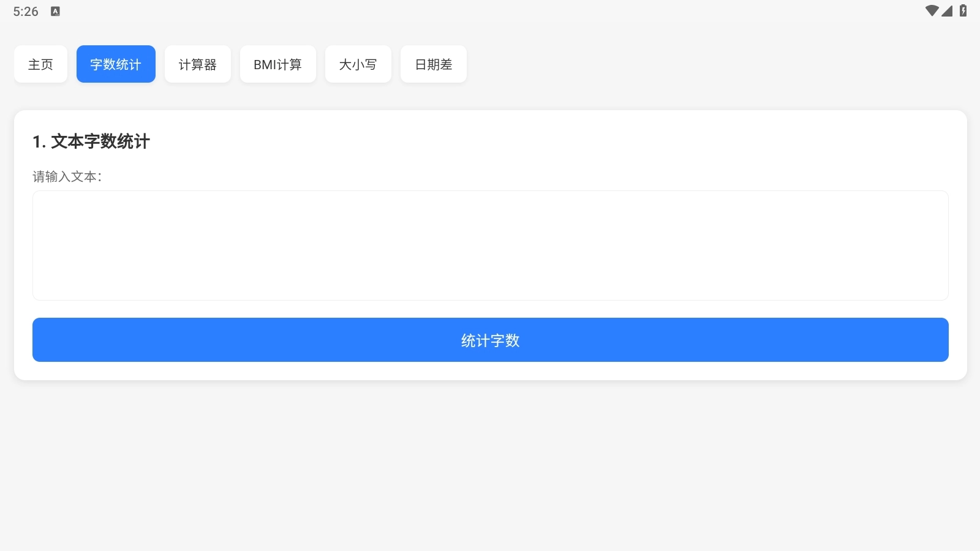
Task: Tap the blue 统计字数 action bar
Action: 489,340
